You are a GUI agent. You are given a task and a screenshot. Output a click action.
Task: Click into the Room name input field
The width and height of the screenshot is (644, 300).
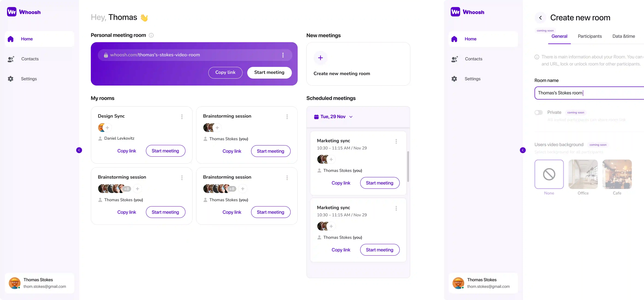tap(589, 93)
